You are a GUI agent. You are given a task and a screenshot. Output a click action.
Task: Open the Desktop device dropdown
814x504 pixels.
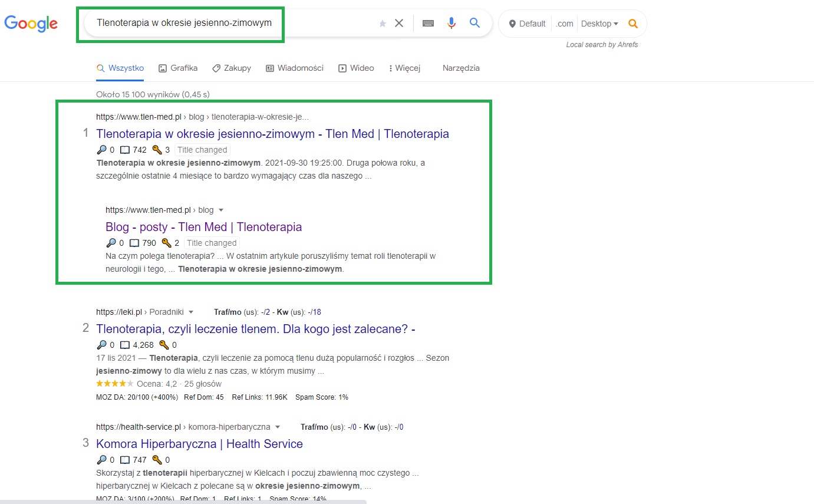point(599,24)
